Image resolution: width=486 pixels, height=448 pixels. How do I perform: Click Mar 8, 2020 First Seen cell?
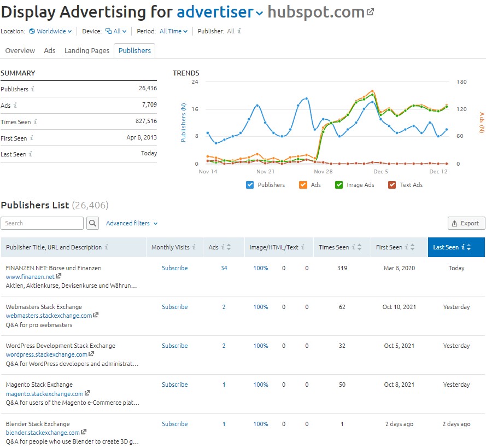[399, 268]
